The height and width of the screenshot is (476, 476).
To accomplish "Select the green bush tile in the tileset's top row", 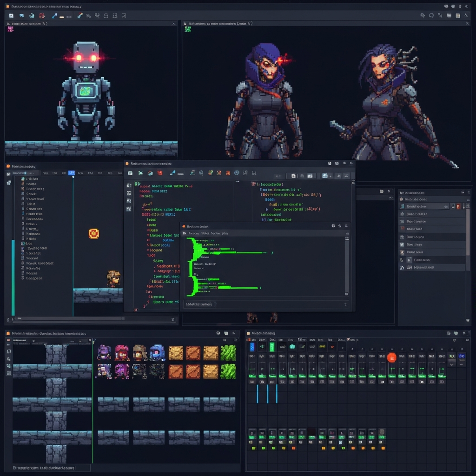I will coord(228,353).
